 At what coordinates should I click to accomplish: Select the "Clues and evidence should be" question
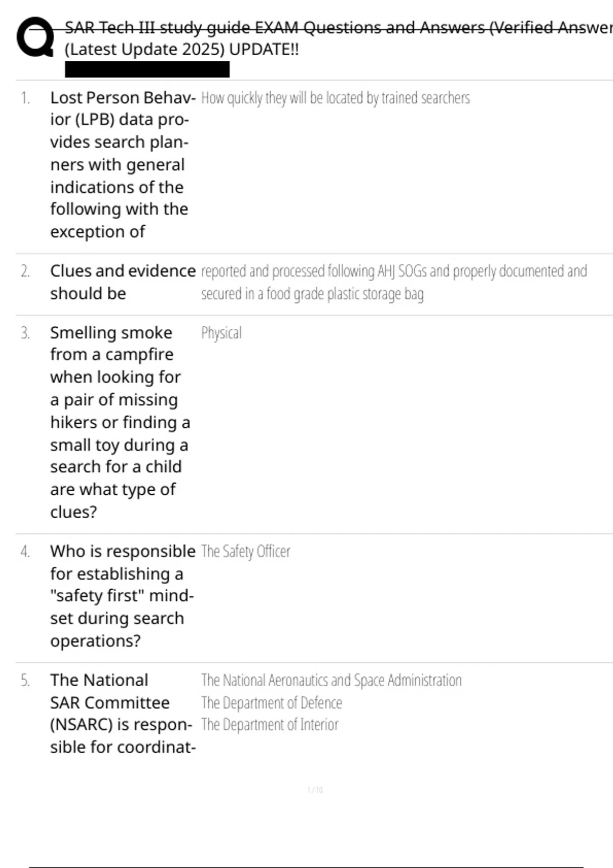pyautogui.click(x=123, y=282)
